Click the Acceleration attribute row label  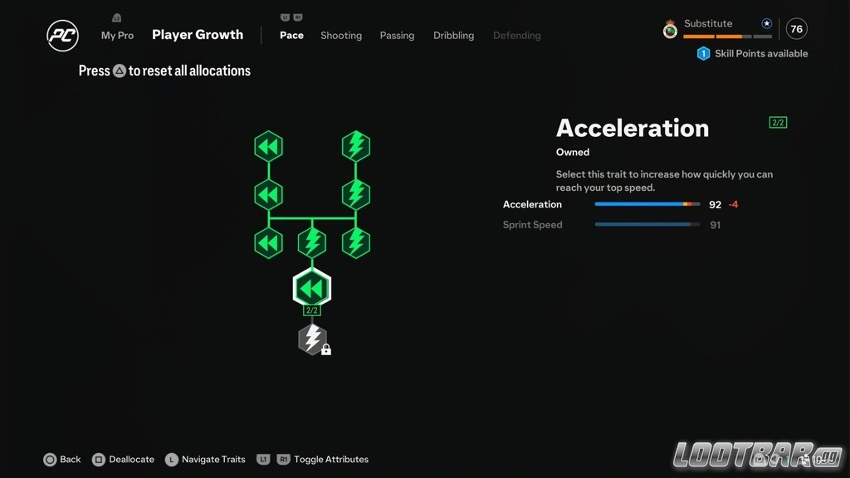pyautogui.click(x=532, y=204)
